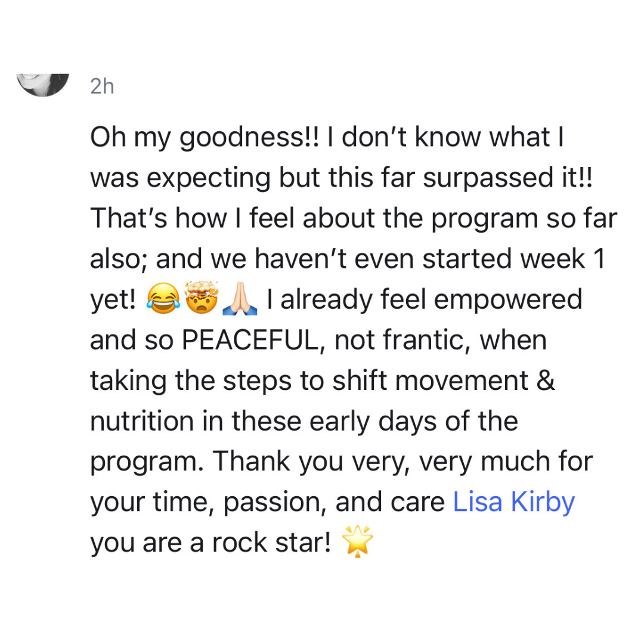Click the glowing star emoji
Image resolution: width=644 pixels, height=644 pixels.
click(357, 541)
